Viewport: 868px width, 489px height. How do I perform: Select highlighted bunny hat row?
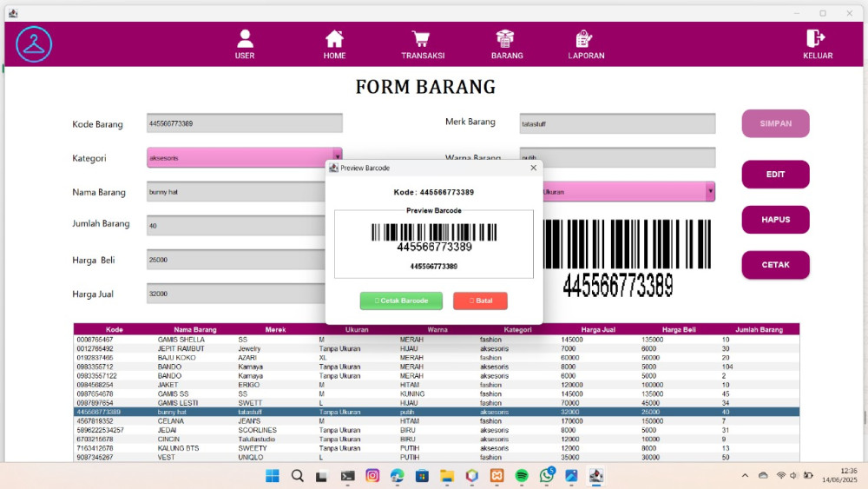coord(437,412)
